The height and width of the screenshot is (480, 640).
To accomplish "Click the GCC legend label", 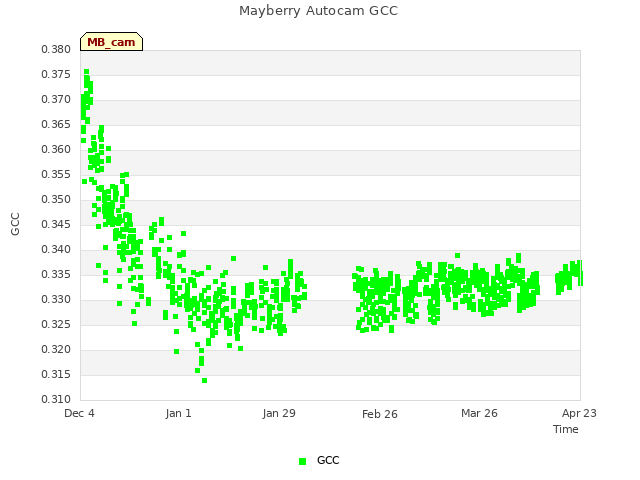I will pyautogui.click(x=328, y=460).
